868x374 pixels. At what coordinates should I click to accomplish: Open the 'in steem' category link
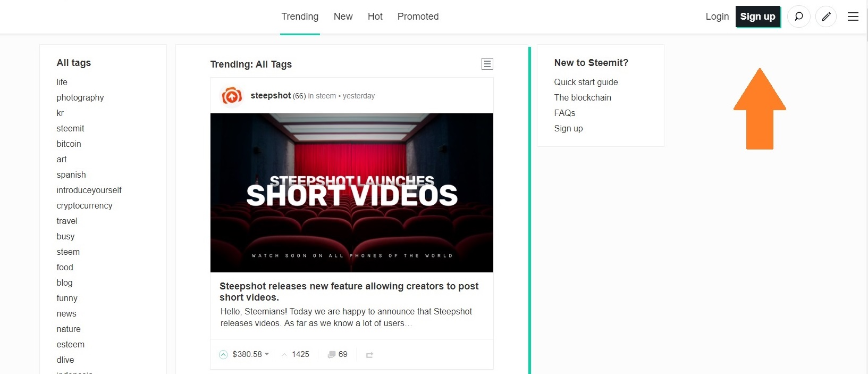click(x=322, y=96)
